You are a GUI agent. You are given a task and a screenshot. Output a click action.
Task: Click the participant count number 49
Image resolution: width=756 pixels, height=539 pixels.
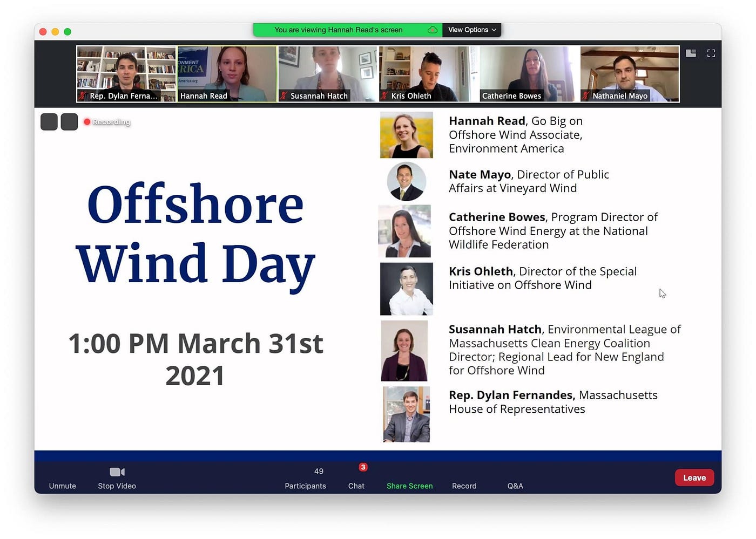[x=319, y=471]
